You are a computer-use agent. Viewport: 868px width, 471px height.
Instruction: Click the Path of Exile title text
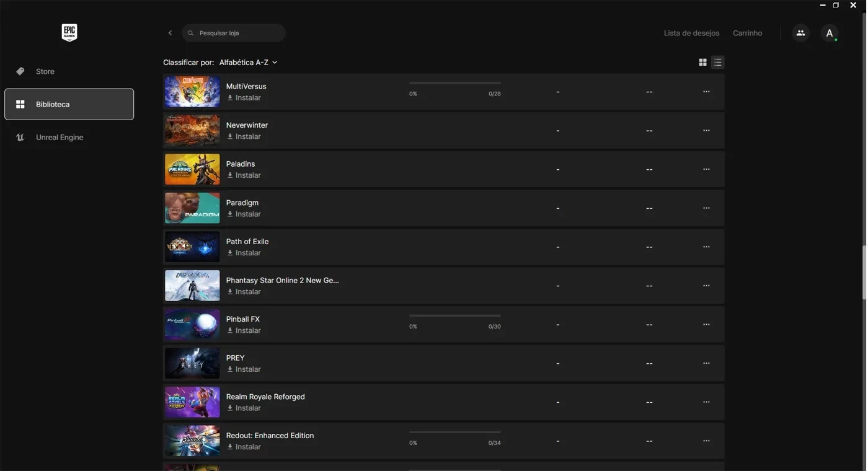[247, 242]
